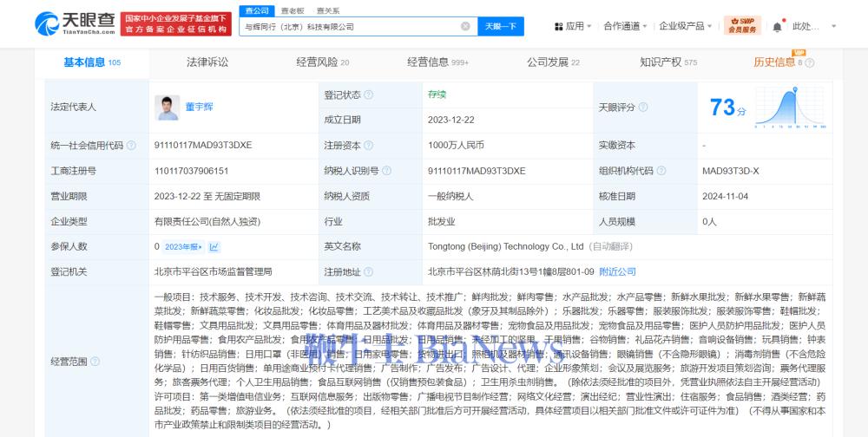
Task: Click the 国家中小企业发展子基金旗下 red banner
Action: 176,23
